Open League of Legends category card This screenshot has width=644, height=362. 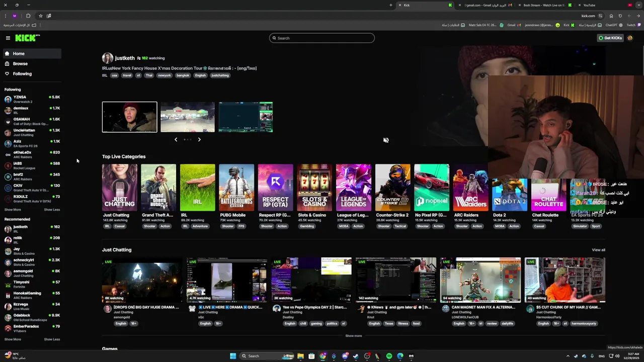[x=354, y=188]
